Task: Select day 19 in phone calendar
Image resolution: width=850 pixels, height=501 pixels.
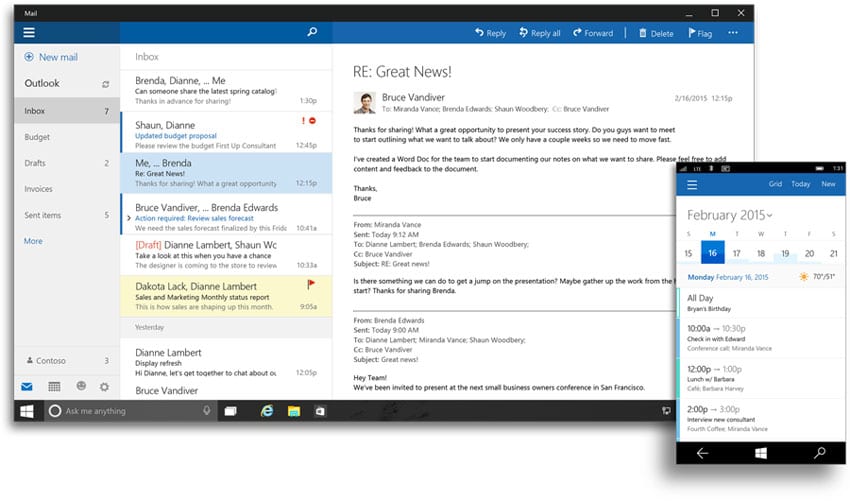Action: click(x=785, y=254)
